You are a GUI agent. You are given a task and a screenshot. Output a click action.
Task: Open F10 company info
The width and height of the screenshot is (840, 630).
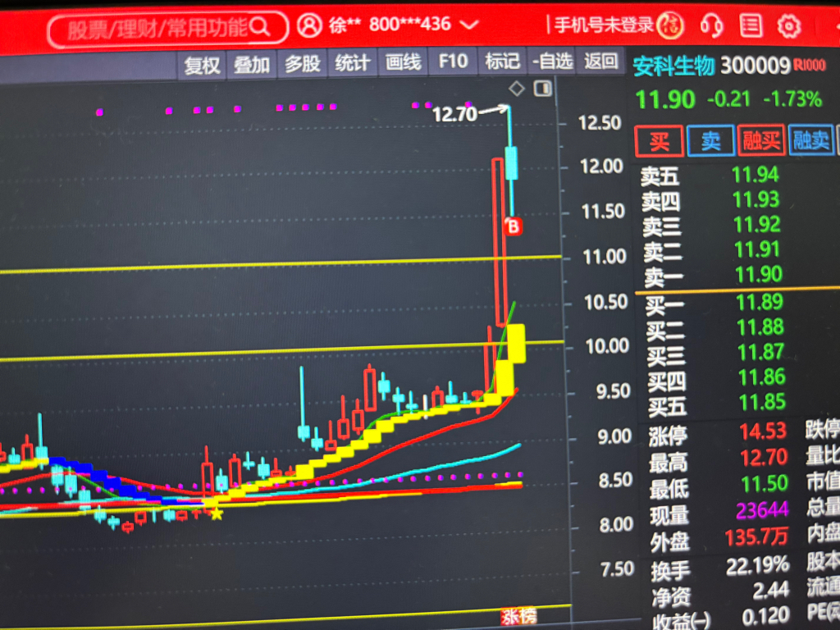point(453,61)
